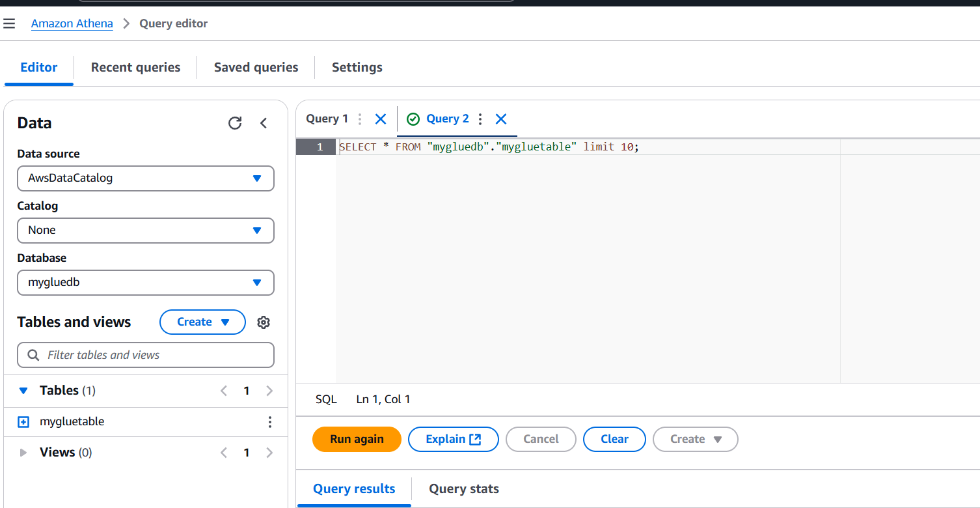Screen dimensions: 980x508
Task: Open mygluetable actions menu
Action: coord(270,422)
